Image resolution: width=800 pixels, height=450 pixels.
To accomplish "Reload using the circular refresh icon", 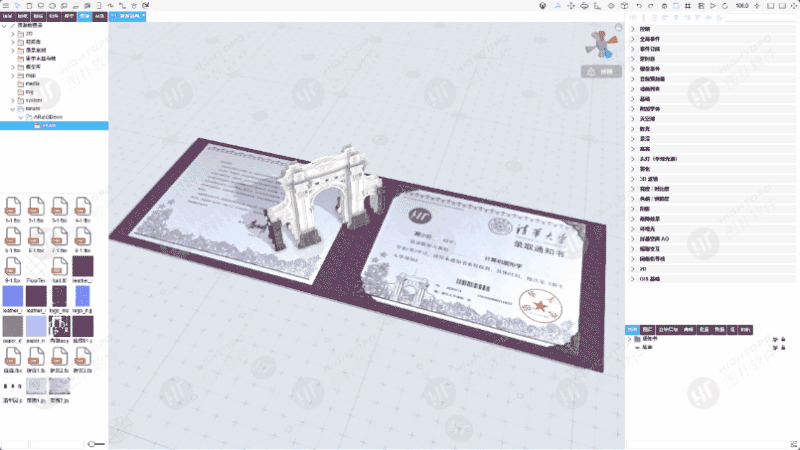I will (x=724, y=6).
